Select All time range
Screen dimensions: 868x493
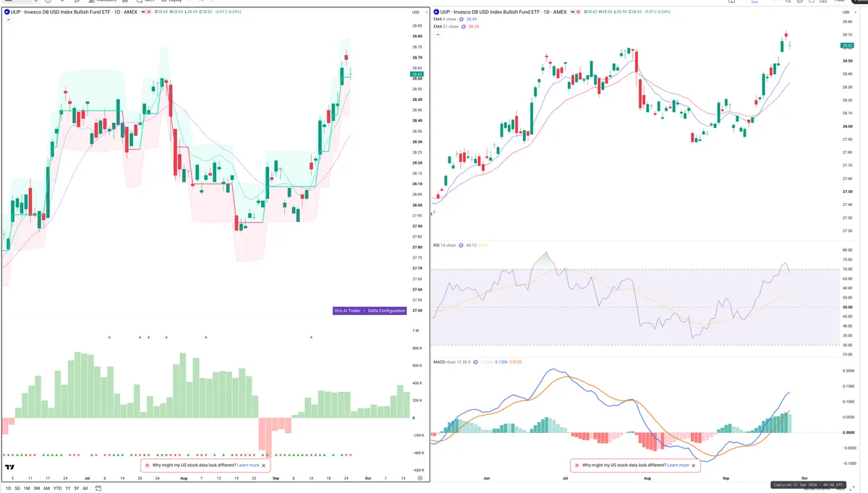[85, 489]
